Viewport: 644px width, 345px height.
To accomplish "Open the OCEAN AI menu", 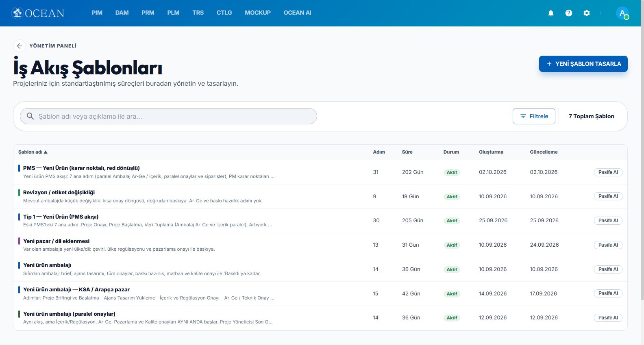I will click(297, 13).
